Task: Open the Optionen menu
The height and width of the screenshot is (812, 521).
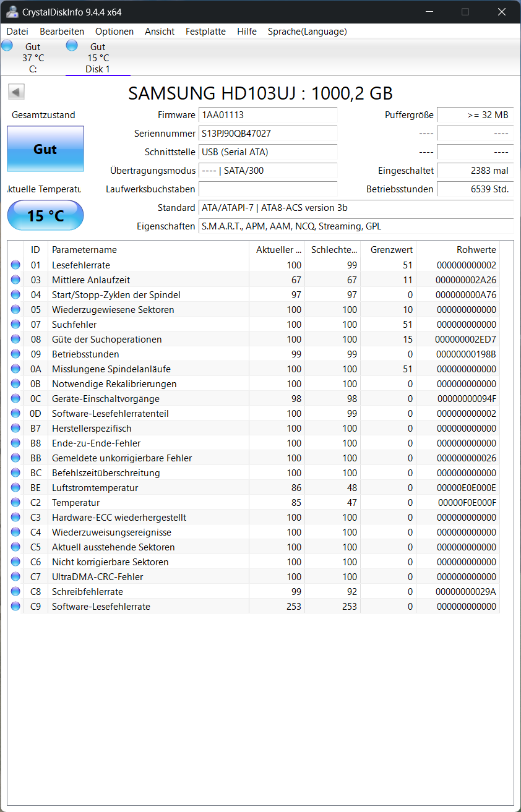Action: [114, 32]
